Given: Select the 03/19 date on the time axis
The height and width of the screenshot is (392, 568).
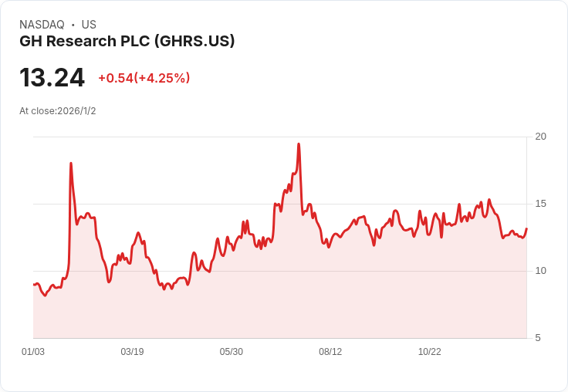Looking at the screenshot, I should click(x=132, y=352).
